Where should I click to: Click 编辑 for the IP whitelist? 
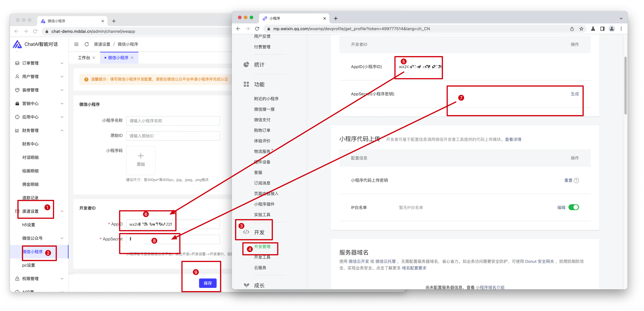[x=561, y=207]
